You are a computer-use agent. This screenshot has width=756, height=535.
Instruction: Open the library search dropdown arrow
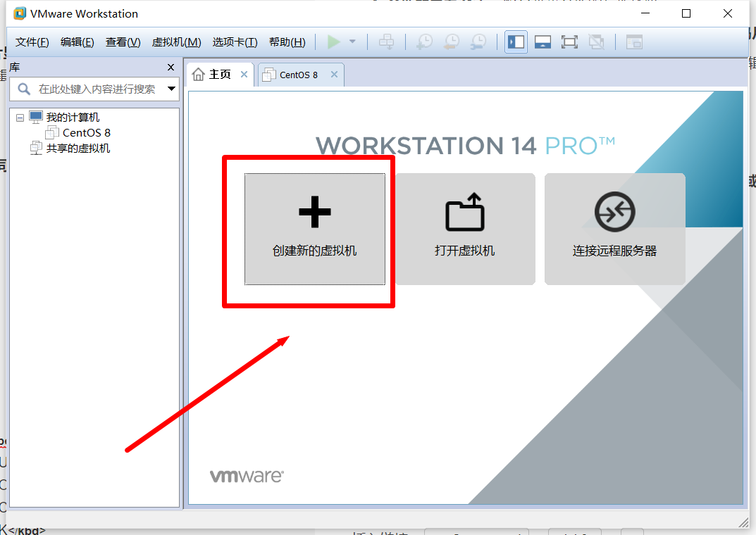pos(171,89)
